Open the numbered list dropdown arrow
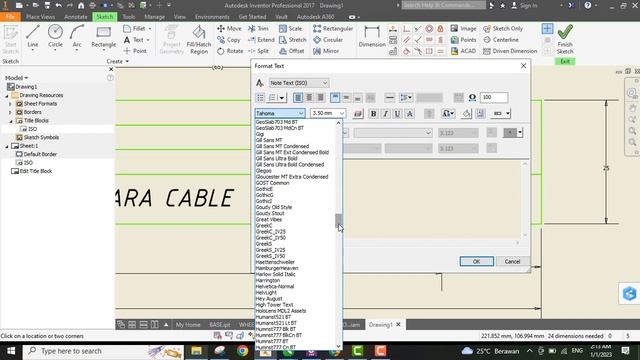This screenshot has height=360, width=640. click(x=282, y=98)
